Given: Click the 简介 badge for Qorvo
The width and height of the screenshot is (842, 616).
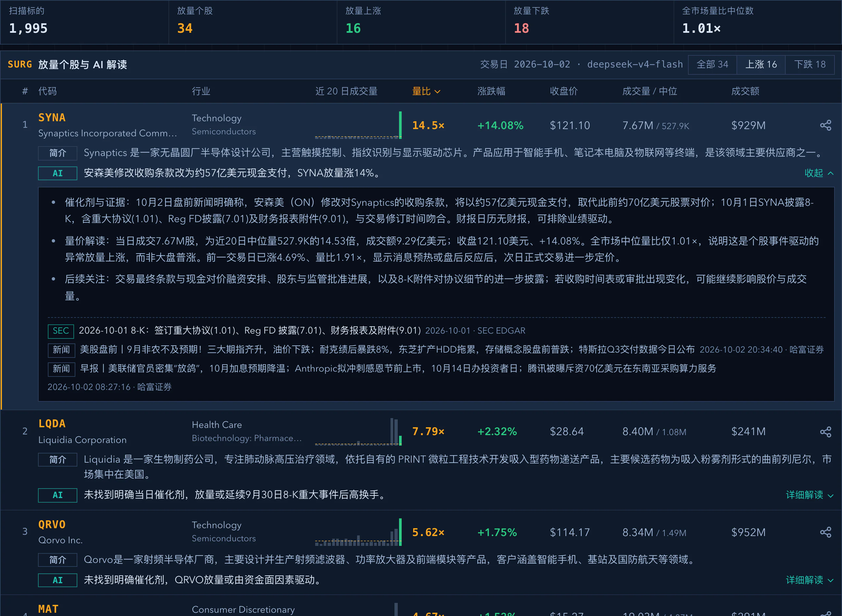Looking at the screenshot, I should [58, 560].
